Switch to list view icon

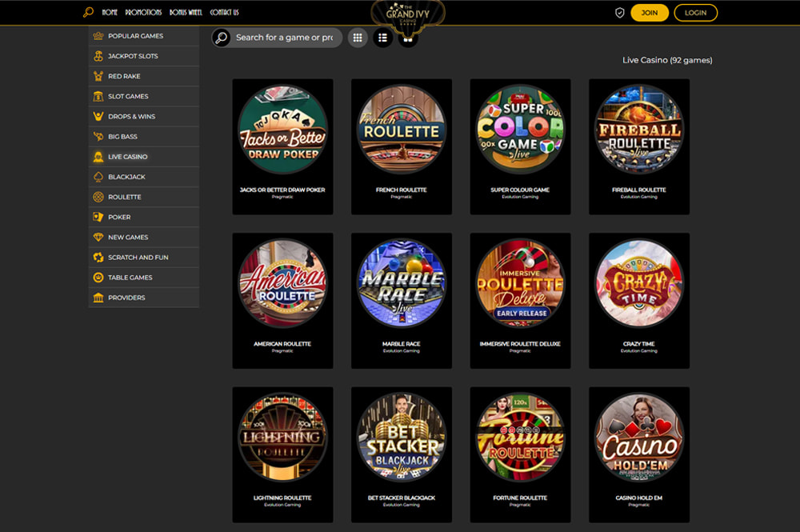[x=382, y=38]
